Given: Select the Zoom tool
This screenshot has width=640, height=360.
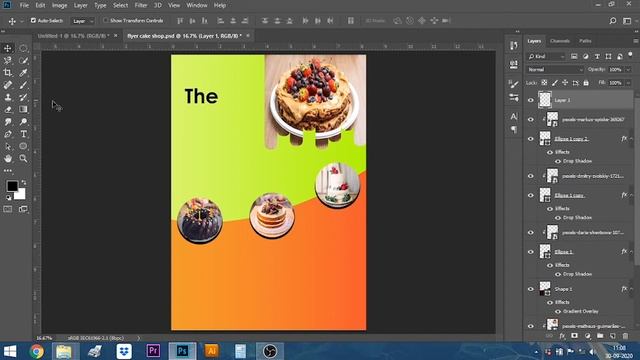Looking at the screenshot, I should (23, 158).
